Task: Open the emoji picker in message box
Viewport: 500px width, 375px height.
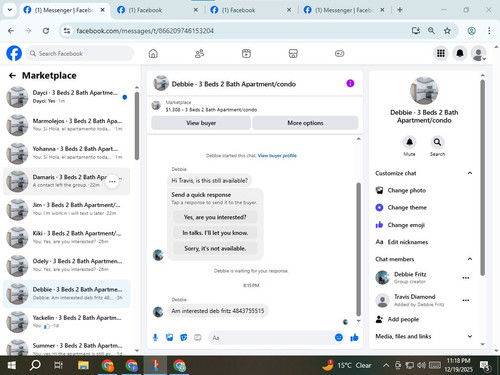Action: tap(339, 338)
